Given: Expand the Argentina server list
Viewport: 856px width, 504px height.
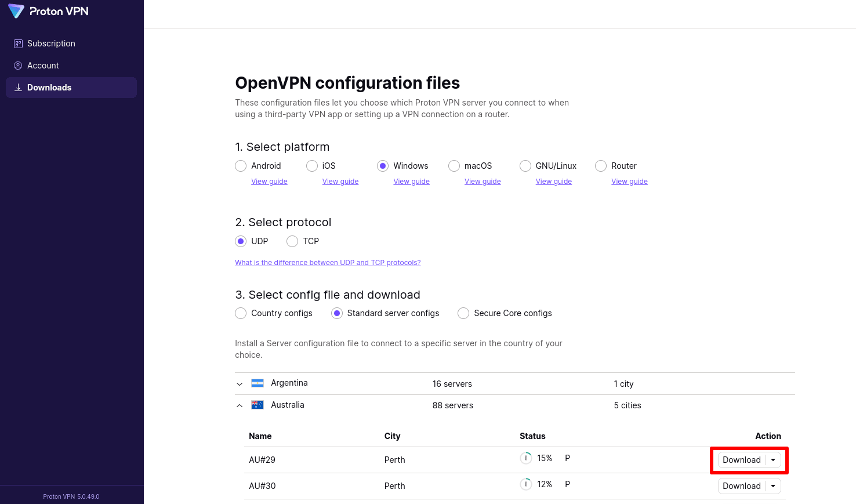Looking at the screenshot, I should pyautogui.click(x=240, y=384).
